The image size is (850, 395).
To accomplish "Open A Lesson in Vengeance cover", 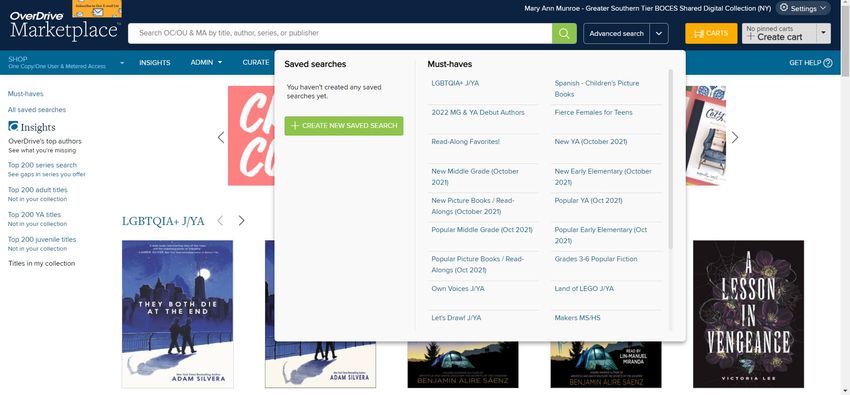I will click(x=748, y=314).
